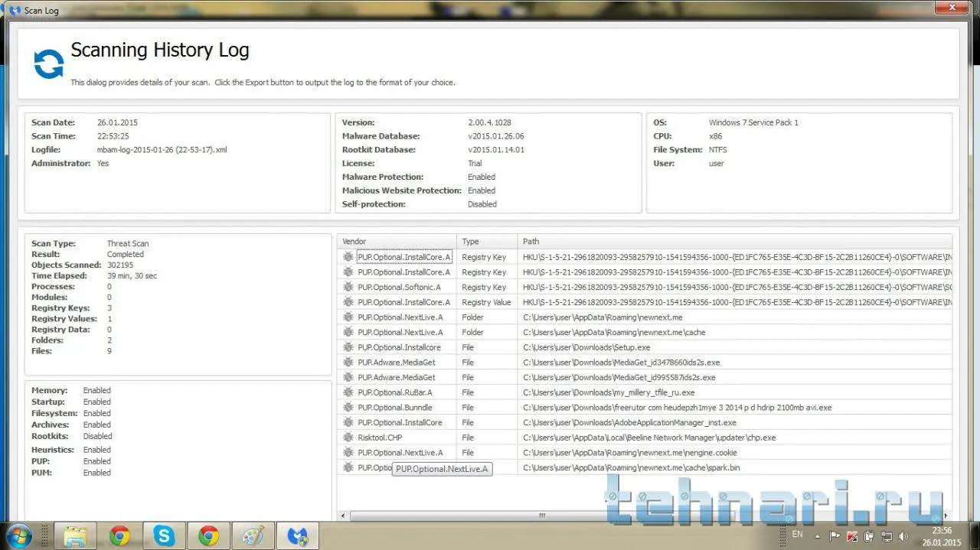Click the bug icon of the Risktool.CHP row
980x550 pixels.
click(348, 438)
